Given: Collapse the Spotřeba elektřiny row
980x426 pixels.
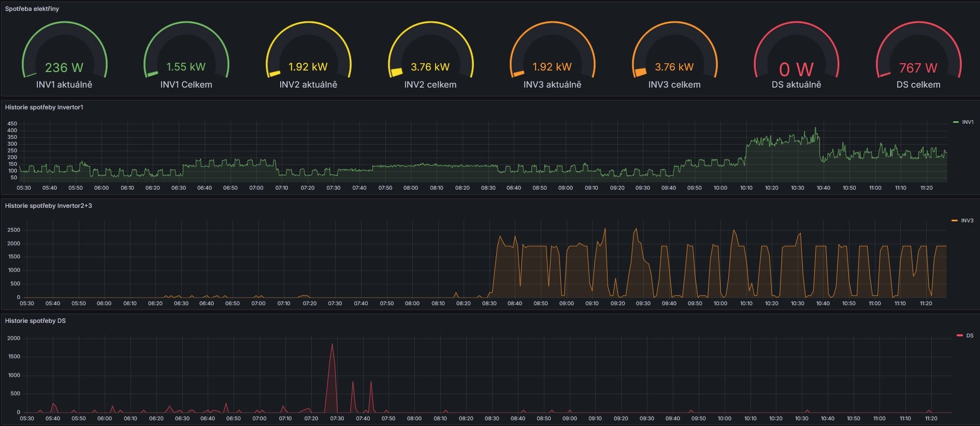Looking at the screenshot, I should (x=32, y=9).
